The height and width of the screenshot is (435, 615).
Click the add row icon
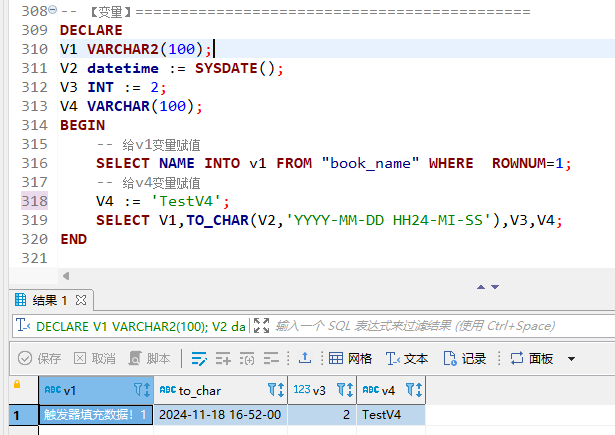point(223,358)
